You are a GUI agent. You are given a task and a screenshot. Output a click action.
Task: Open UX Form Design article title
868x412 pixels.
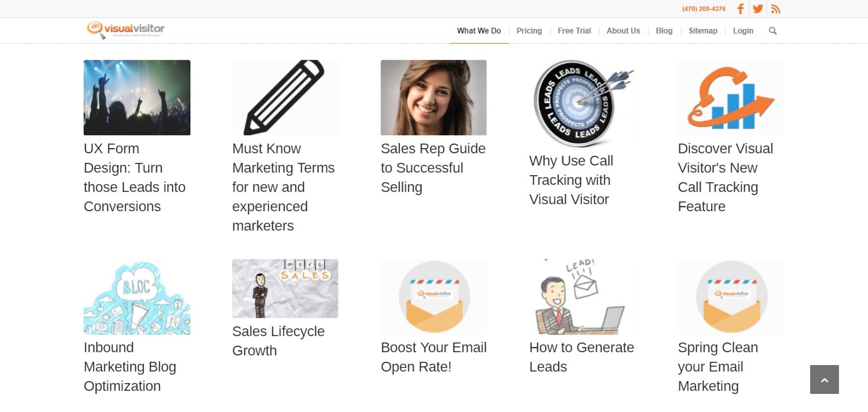[x=134, y=178]
